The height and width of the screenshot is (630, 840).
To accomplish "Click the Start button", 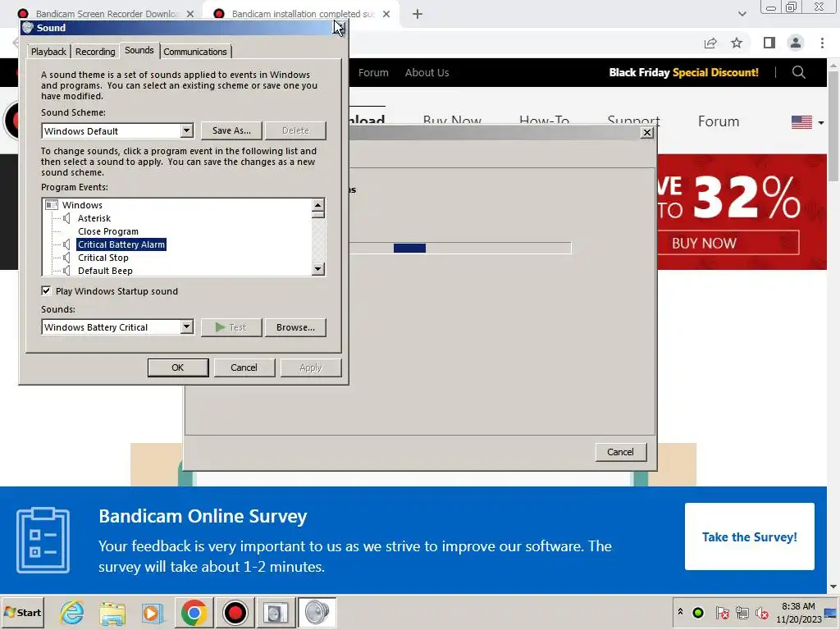I will point(22,612).
